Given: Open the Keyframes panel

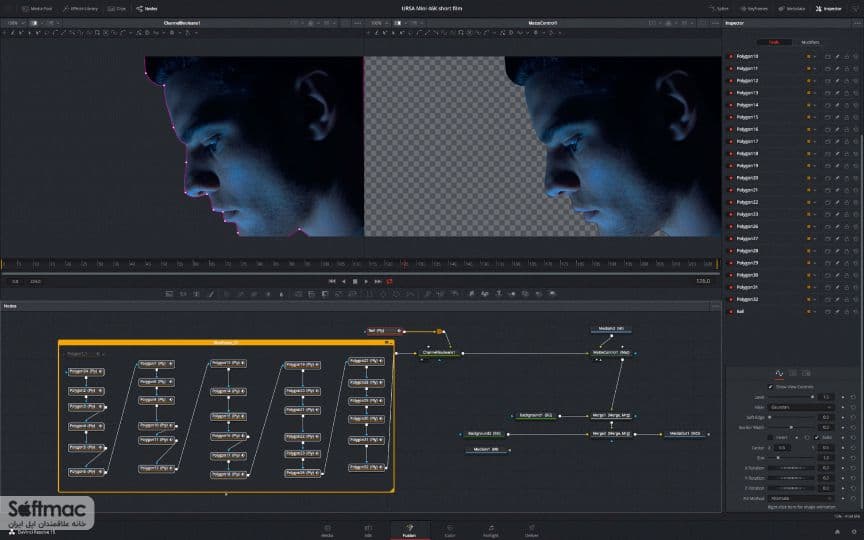Looking at the screenshot, I should click(x=754, y=9).
